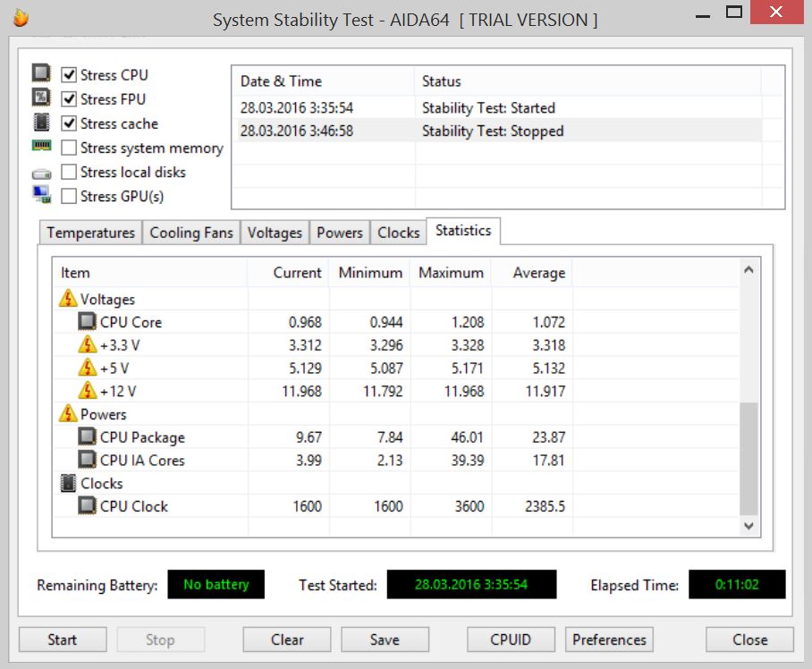
Task: Click the statistics list scroll up arrow
Action: pyautogui.click(x=749, y=270)
